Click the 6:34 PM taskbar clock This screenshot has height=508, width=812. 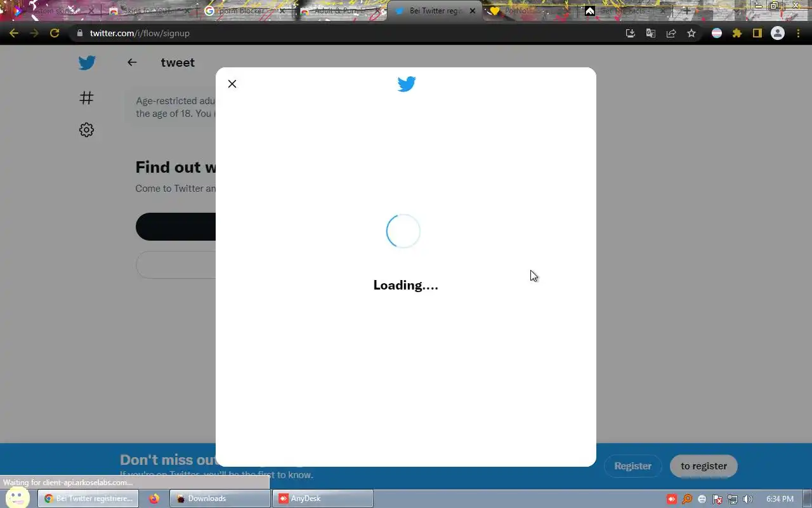(x=780, y=499)
